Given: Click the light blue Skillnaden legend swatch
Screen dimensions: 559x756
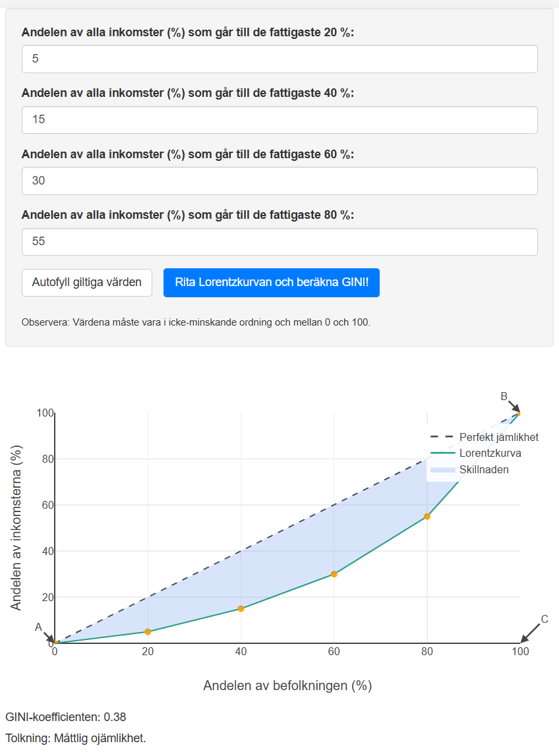Looking at the screenshot, I should tap(443, 469).
